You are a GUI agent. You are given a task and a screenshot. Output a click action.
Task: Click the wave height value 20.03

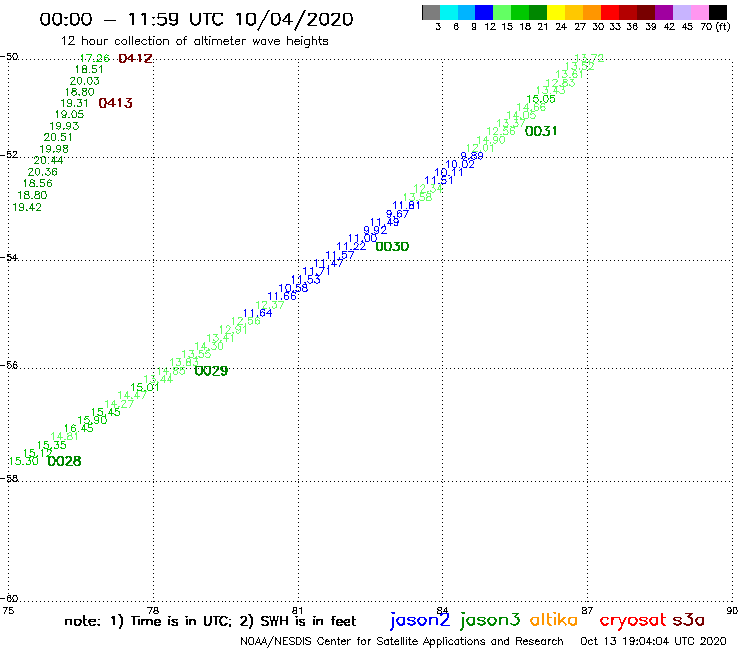pos(84,81)
